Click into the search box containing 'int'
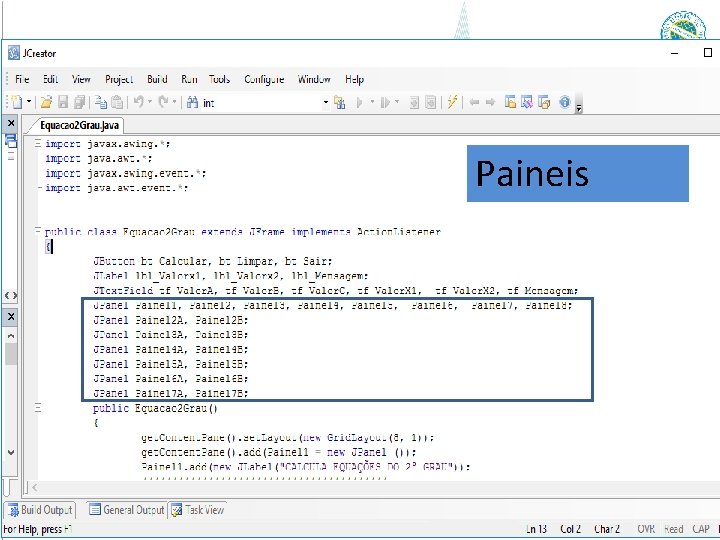 261,103
